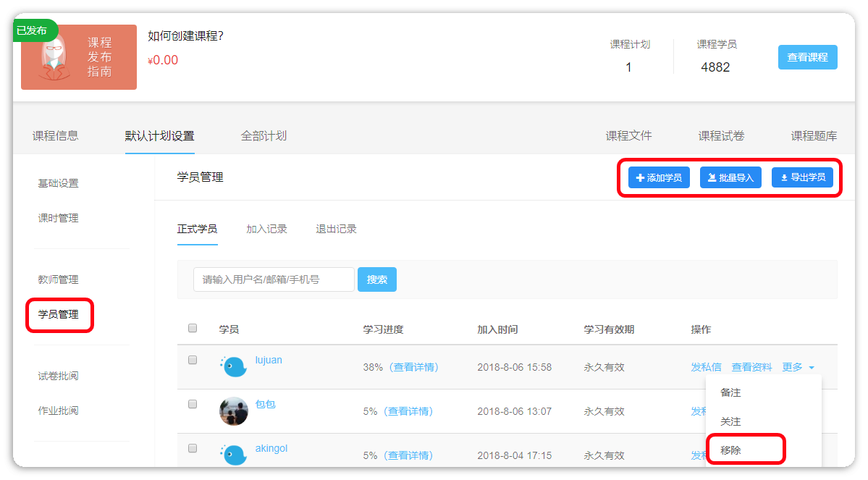Select the checkbox beside 包包
This screenshot has width=868, height=480.
tap(193, 404)
